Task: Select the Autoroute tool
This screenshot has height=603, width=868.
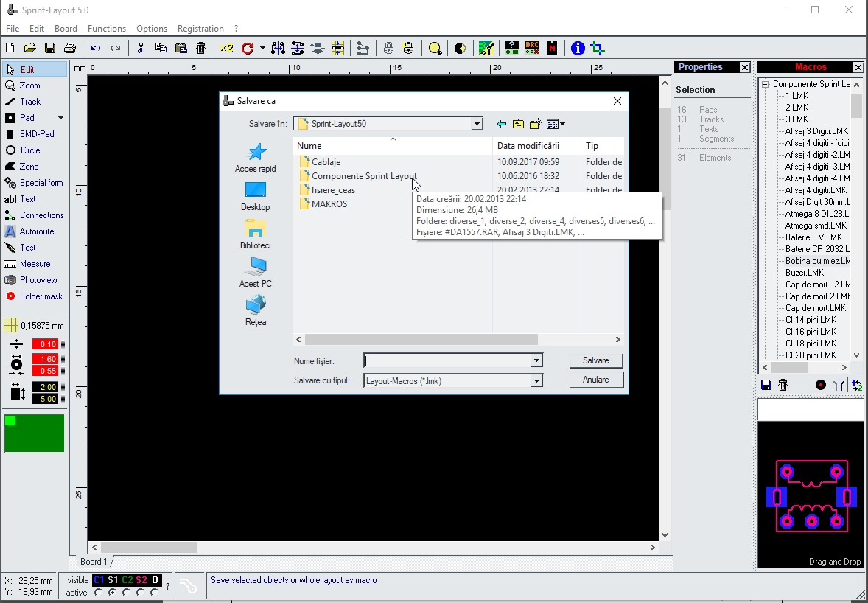Action: 35,231
